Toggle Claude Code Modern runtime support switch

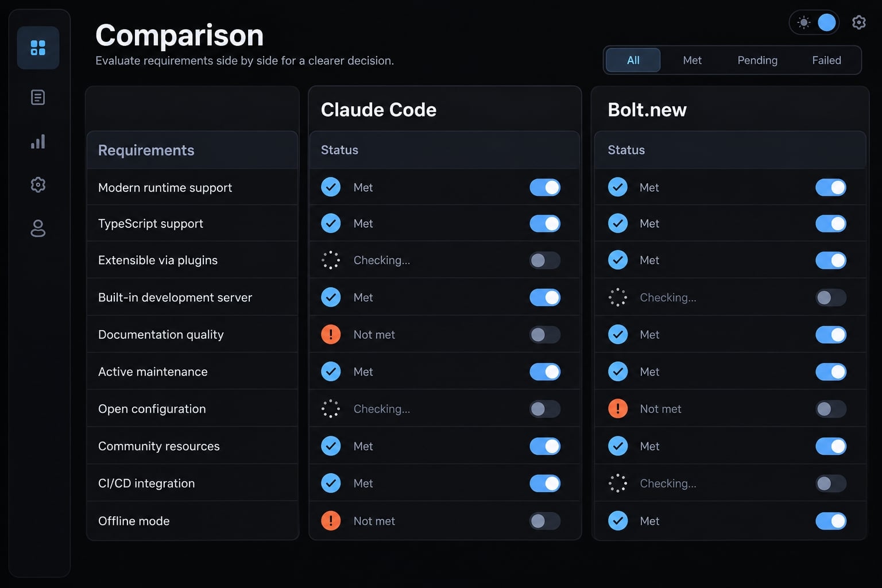click(x=545, y=187)
